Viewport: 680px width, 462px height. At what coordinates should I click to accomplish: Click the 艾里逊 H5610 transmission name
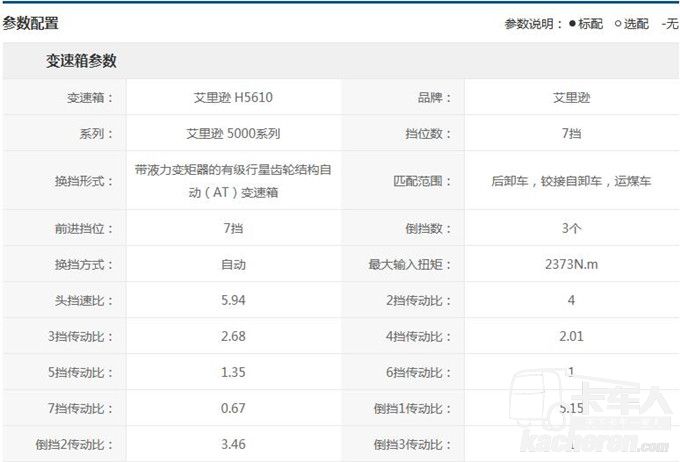coord(233,98)
